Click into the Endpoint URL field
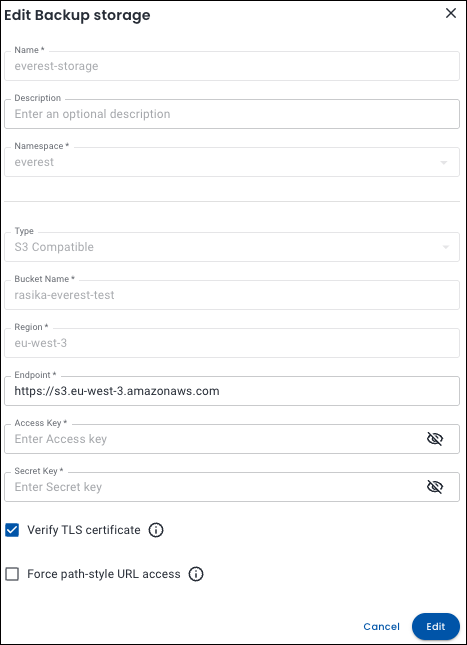 click(x=232, y=391)
